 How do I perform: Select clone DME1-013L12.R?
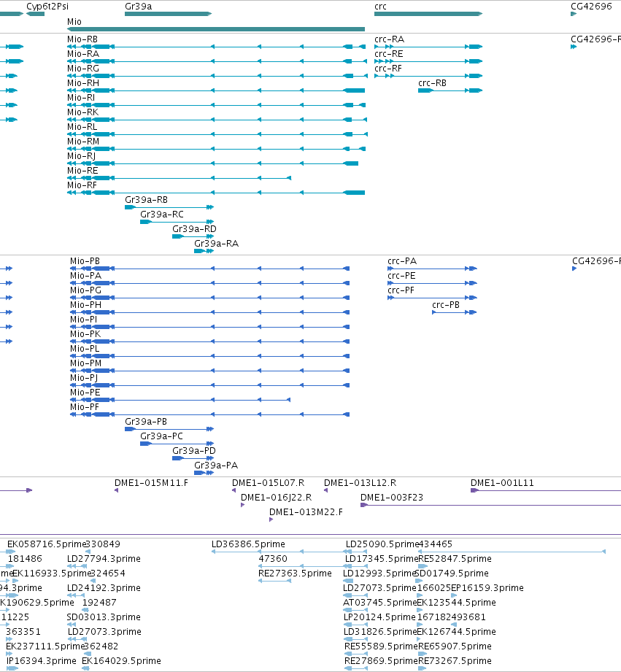[360, 482]
